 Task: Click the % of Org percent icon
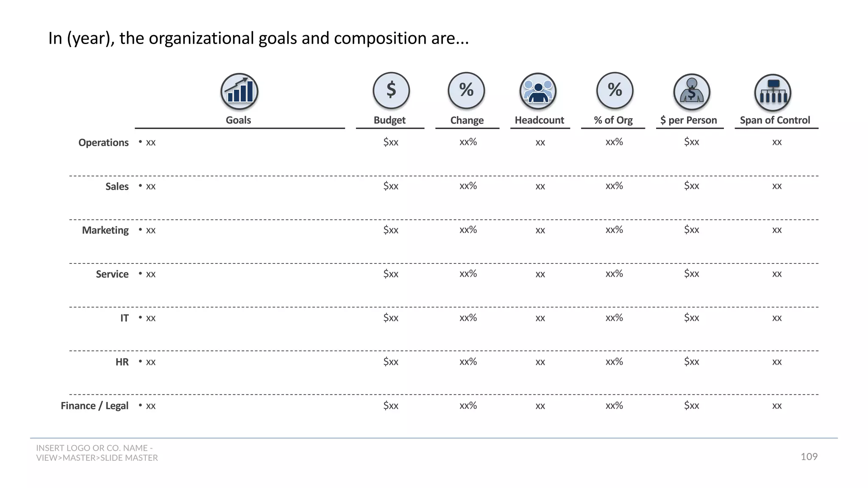pos(615,91)
